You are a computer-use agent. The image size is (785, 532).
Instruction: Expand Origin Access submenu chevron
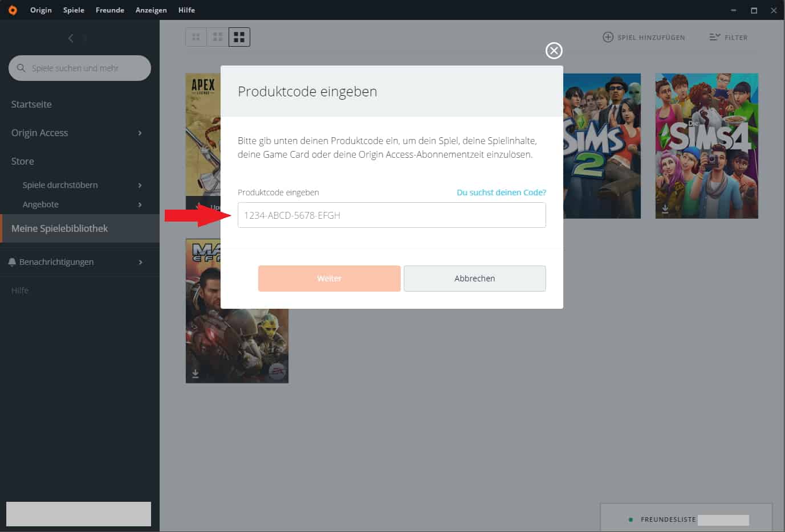[x=140, y=133]
